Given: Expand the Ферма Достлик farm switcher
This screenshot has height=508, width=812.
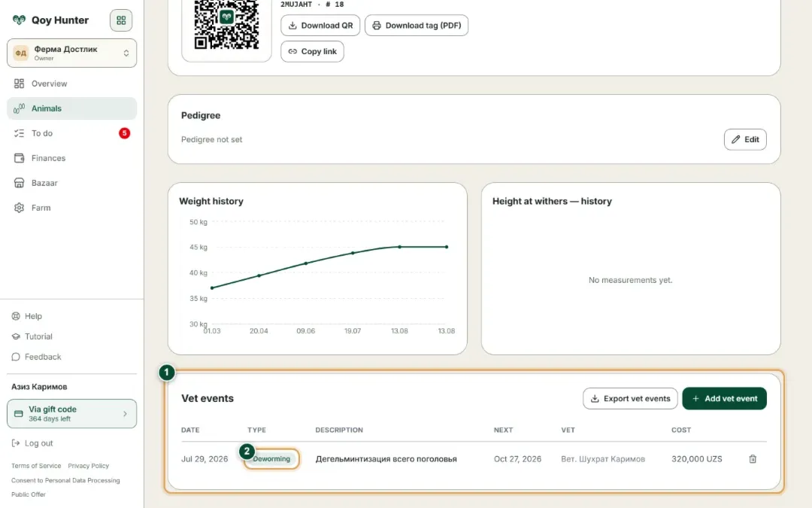Looking at the screenshot, I should pyautogui.click(x=72, y=53).
